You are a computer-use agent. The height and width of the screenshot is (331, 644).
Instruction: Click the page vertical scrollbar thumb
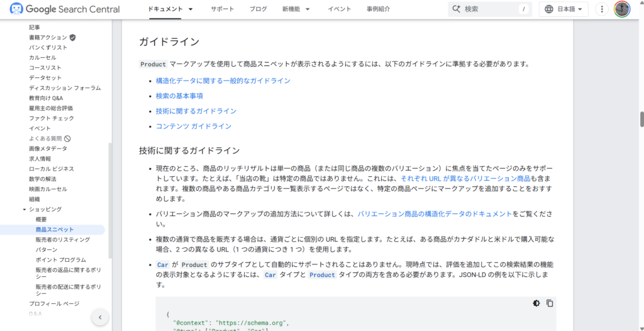[x=641, y=119]
